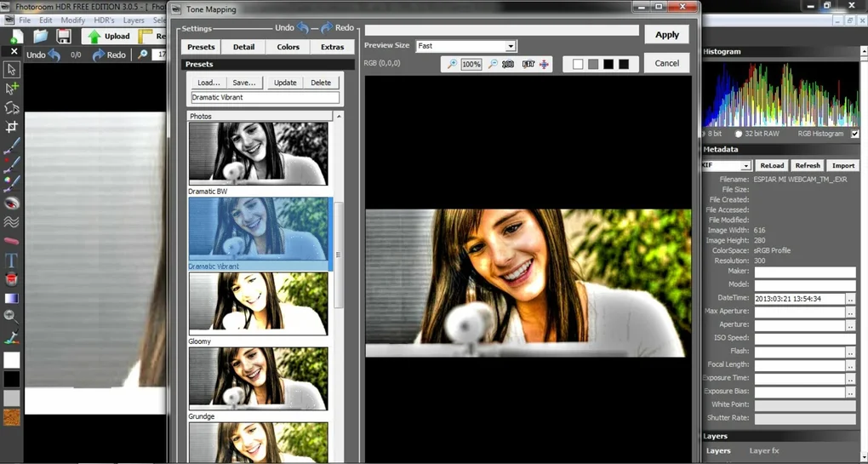Viewport: 868px width, 464px height.
Task: Open the File menu
Action: [x=25, y=20]
